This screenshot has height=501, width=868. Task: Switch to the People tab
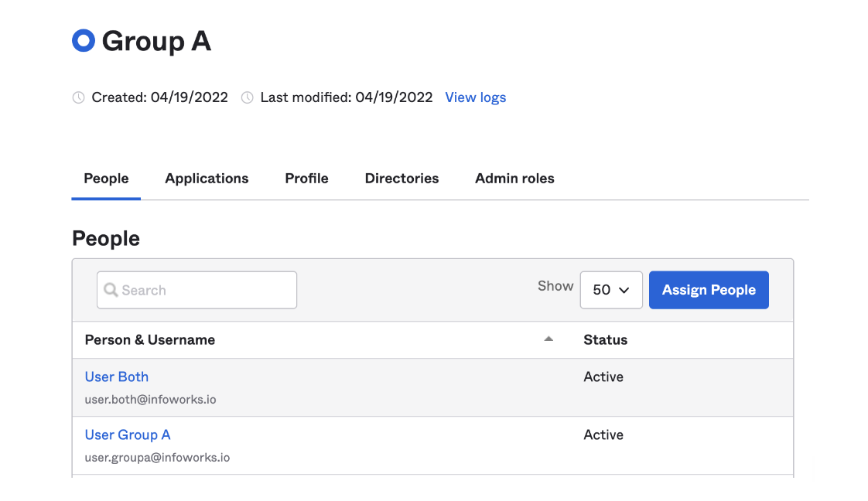(106, 179)
